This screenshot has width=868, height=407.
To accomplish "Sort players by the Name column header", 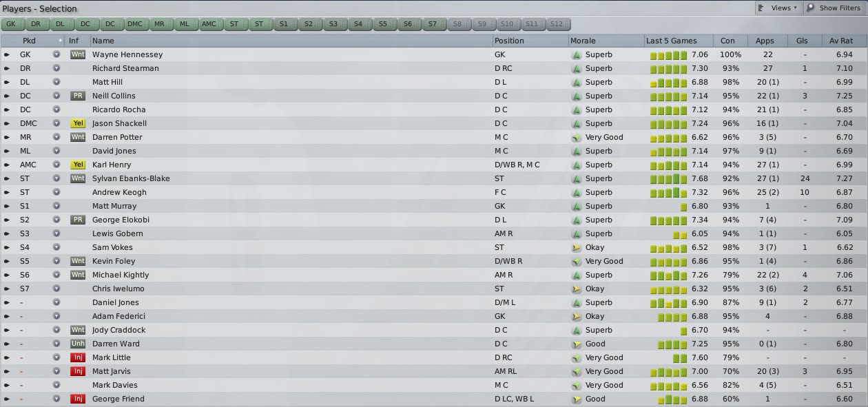I will tap(291, 41).
